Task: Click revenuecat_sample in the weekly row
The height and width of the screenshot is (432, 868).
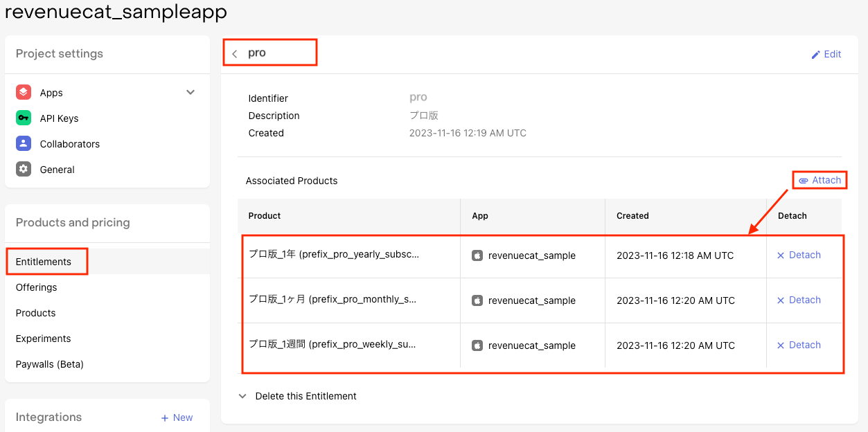Action: pyautogui.click(x=532, y=345)
